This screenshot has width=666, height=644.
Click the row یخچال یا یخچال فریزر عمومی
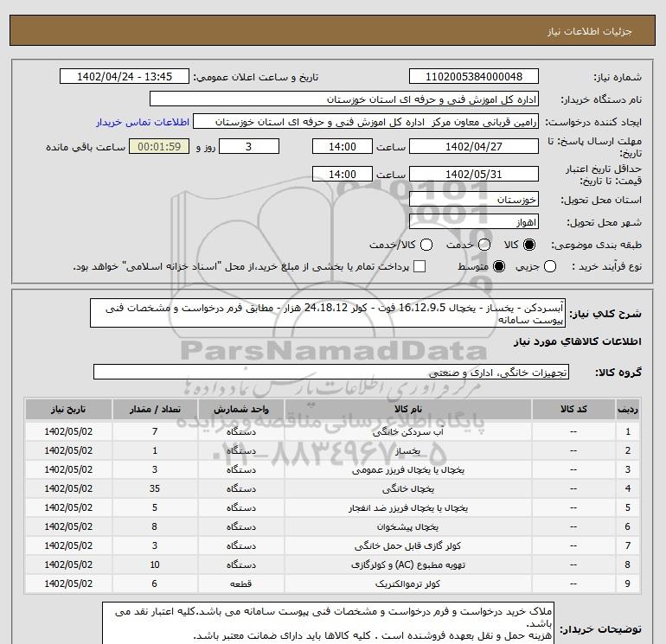(x=333, y=469)
